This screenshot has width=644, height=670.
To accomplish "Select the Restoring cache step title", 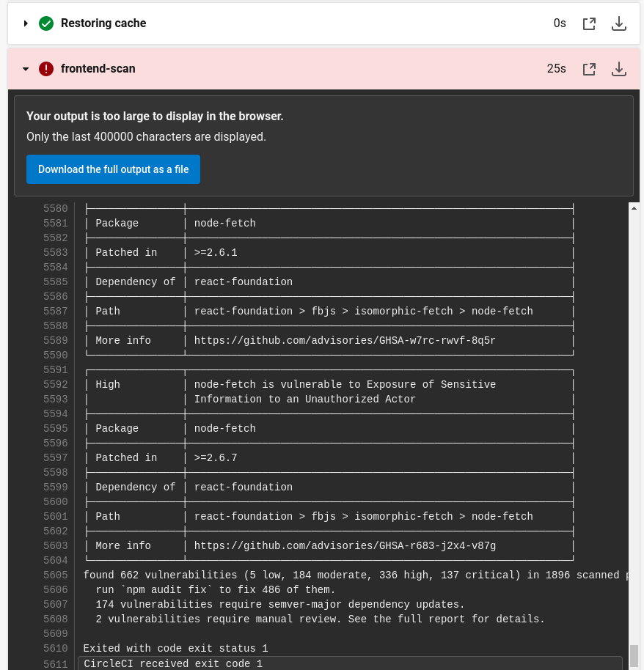I will 103,23.
